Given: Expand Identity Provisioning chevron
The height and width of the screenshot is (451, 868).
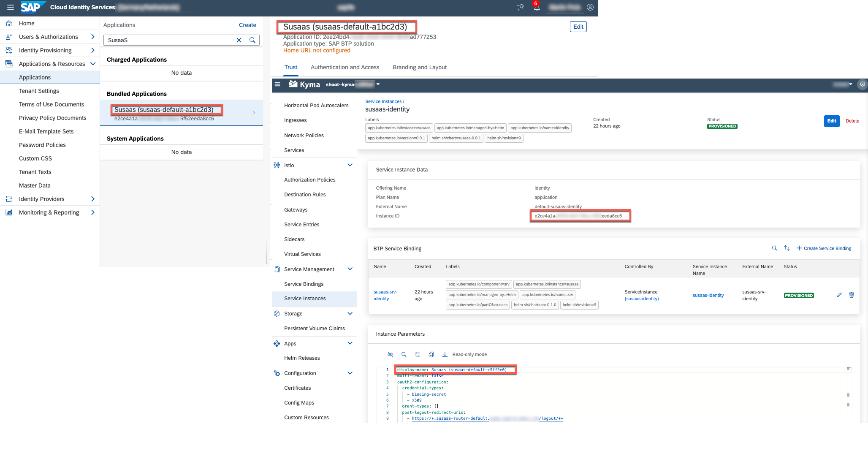Looking at the screenshot, I should (92, 50).
